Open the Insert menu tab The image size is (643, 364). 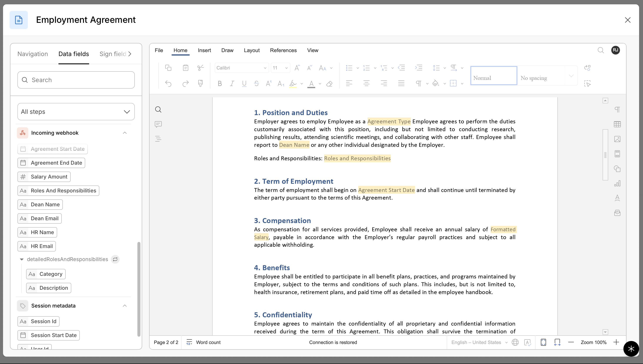click(204, 50)
